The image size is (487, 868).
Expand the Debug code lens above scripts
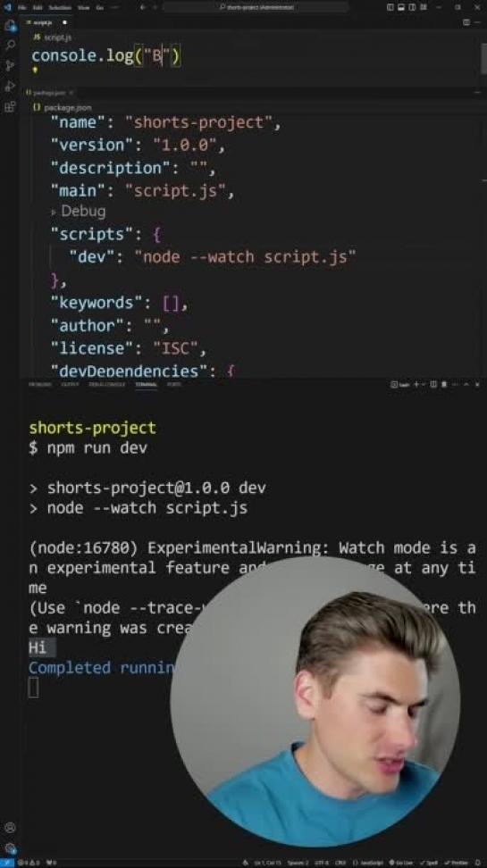(78, 212)
